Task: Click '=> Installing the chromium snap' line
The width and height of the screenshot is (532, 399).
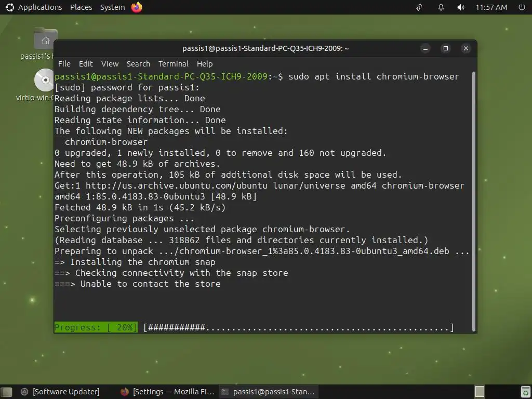Action: [x=135, y=262]
